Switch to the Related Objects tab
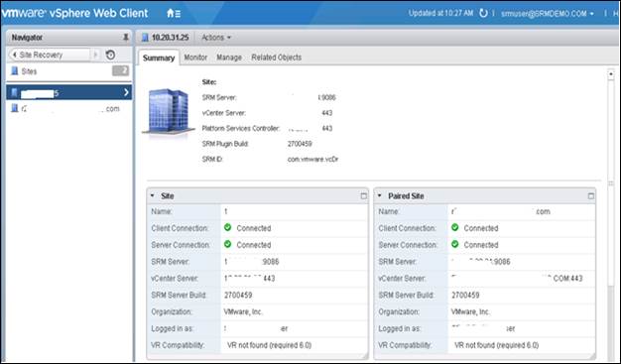Viewport: 621px width, 364px height. (277, 58)
